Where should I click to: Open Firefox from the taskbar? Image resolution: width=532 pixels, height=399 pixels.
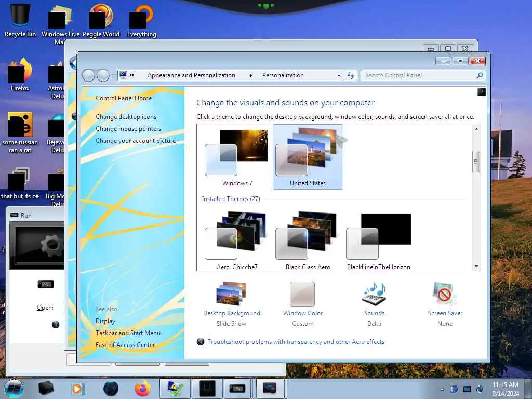pyautogui.click(x=142, y=389)
